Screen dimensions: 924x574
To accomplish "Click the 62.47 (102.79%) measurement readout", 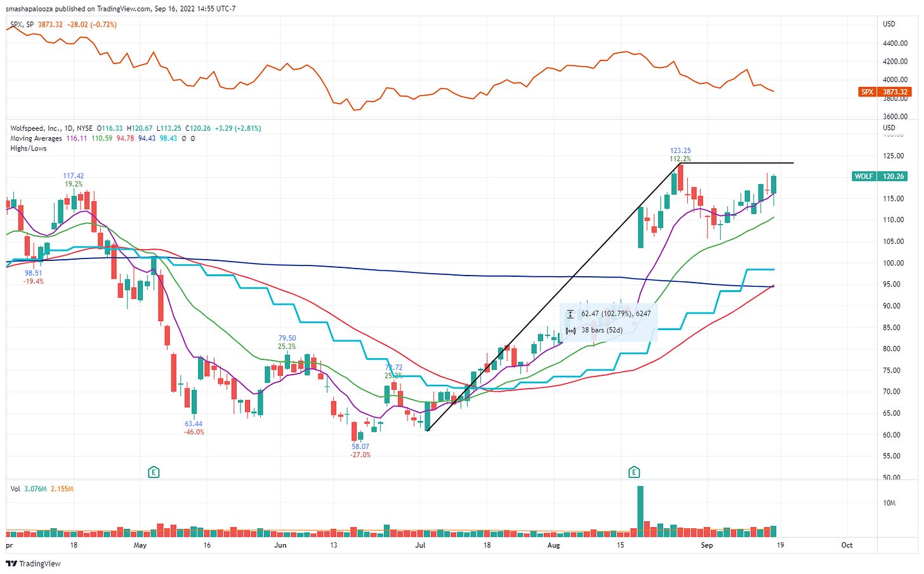I will coord(616,314).
